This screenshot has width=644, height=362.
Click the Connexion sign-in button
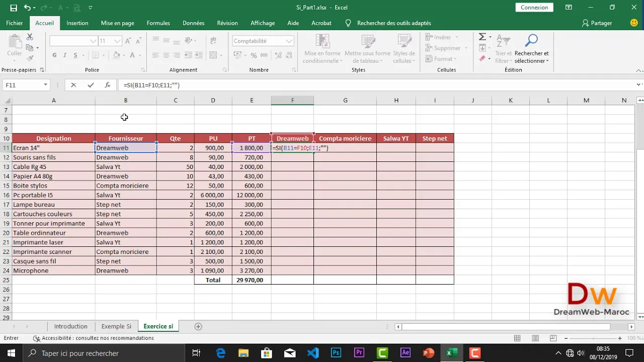click(534, 8)
